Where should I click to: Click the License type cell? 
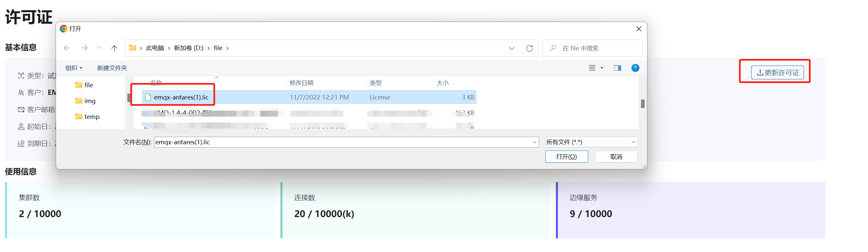(x=380, y=97)
